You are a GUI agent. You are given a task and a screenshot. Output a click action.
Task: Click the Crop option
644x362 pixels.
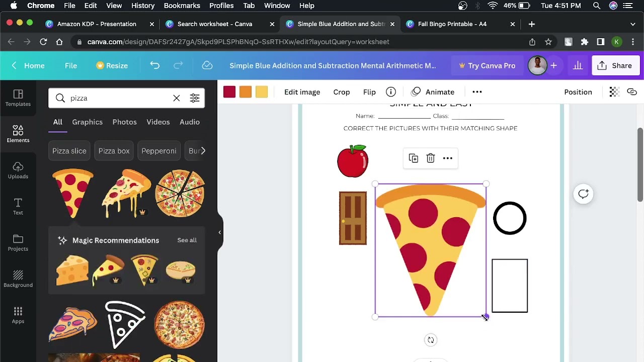click(x=342, y=92)
